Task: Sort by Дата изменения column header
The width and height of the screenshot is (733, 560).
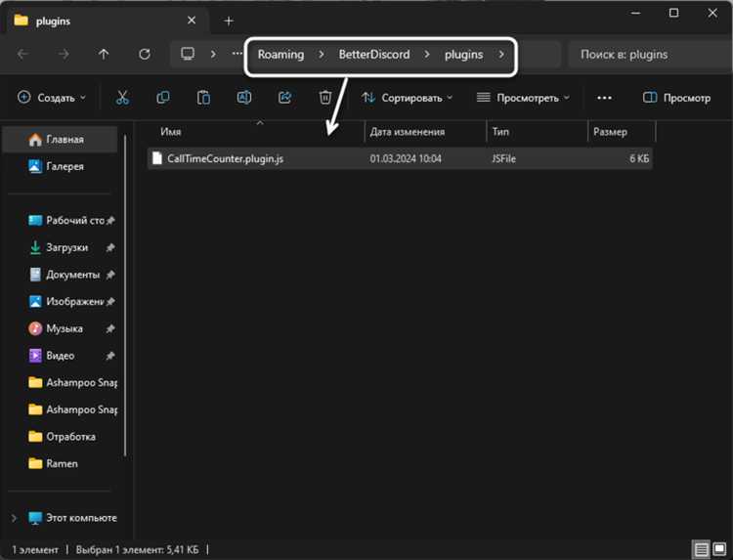Action: pos(425,132)
